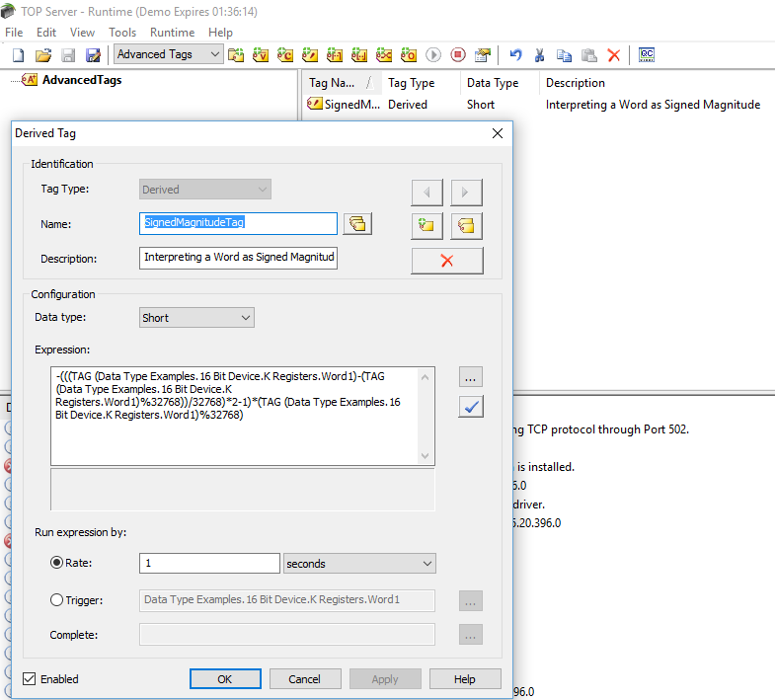
Task: Open the Advanced Tags toolbar dropdown
Action: click(168, 54)
